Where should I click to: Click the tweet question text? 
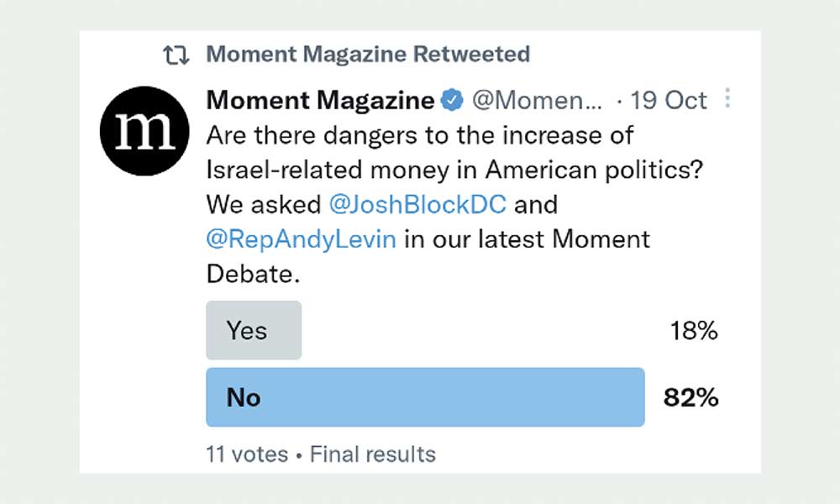[454, 152]
